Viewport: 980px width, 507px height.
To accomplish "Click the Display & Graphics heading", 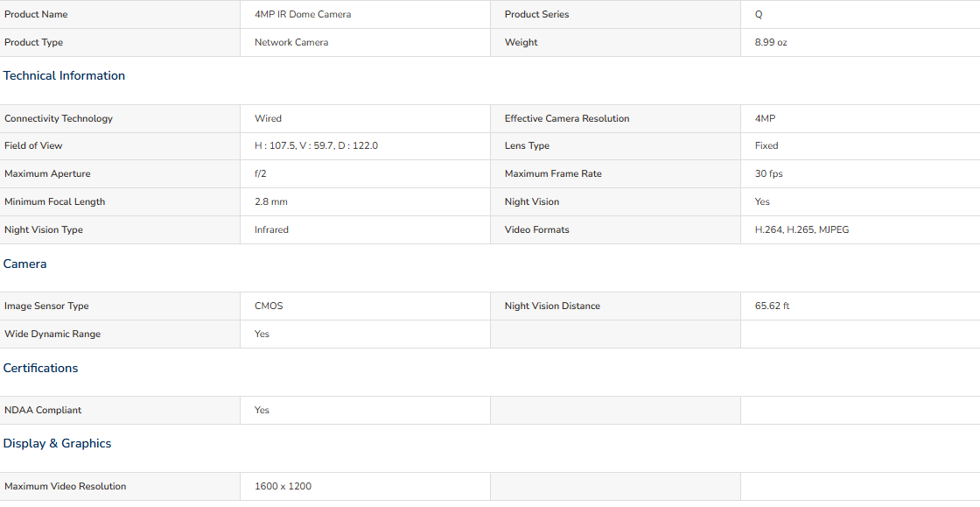I will pyautogui.click(x=57, y=444).
